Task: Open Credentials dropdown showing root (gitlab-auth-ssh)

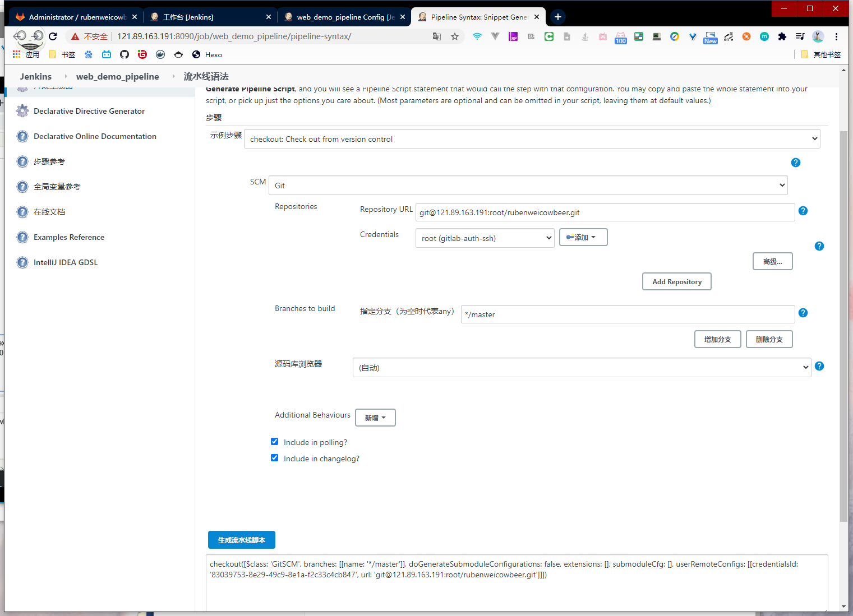Action: (485, 238)
